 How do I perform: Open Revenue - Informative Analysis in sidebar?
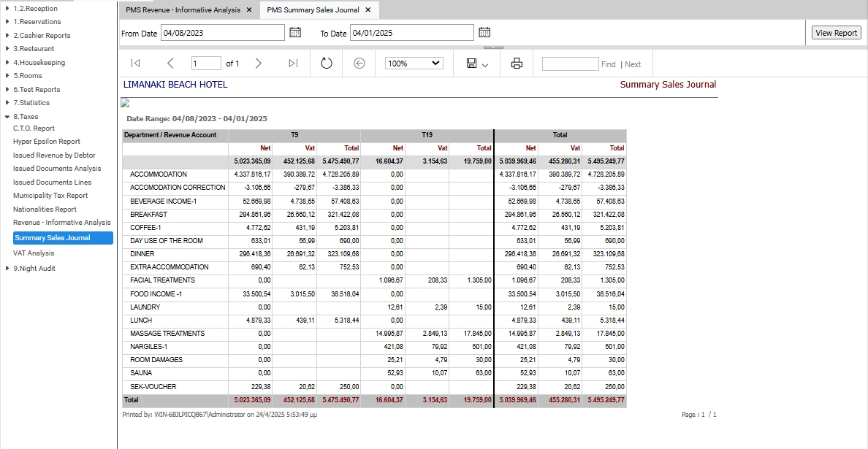[62, 223]
